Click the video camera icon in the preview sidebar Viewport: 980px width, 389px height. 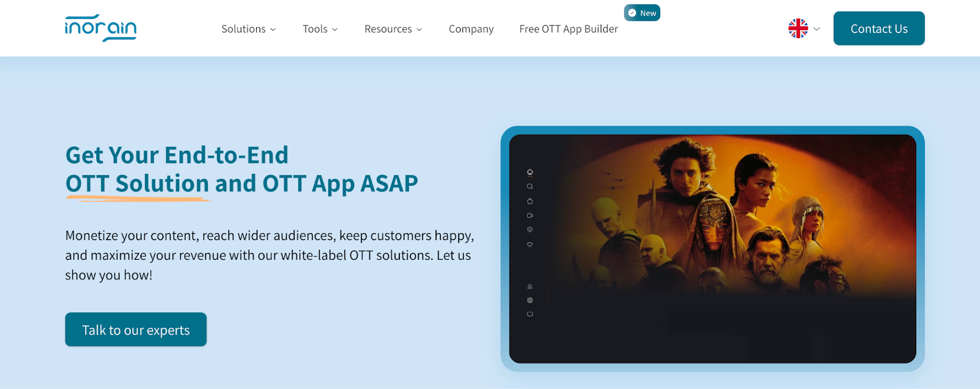530,216
